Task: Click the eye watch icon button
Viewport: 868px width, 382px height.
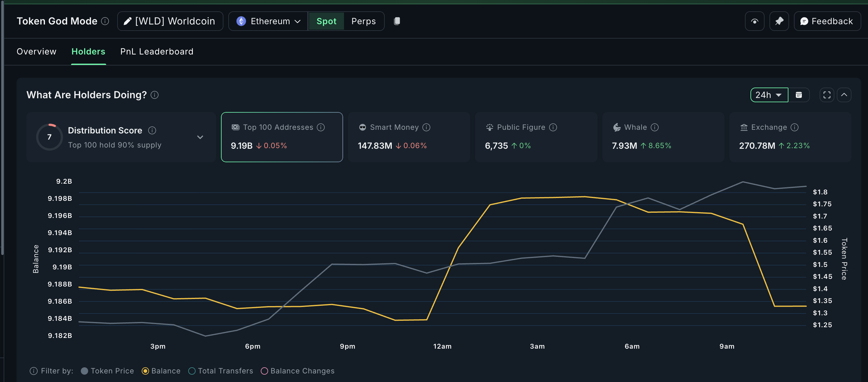Action: pyautogui.click(x=754, y=21)
